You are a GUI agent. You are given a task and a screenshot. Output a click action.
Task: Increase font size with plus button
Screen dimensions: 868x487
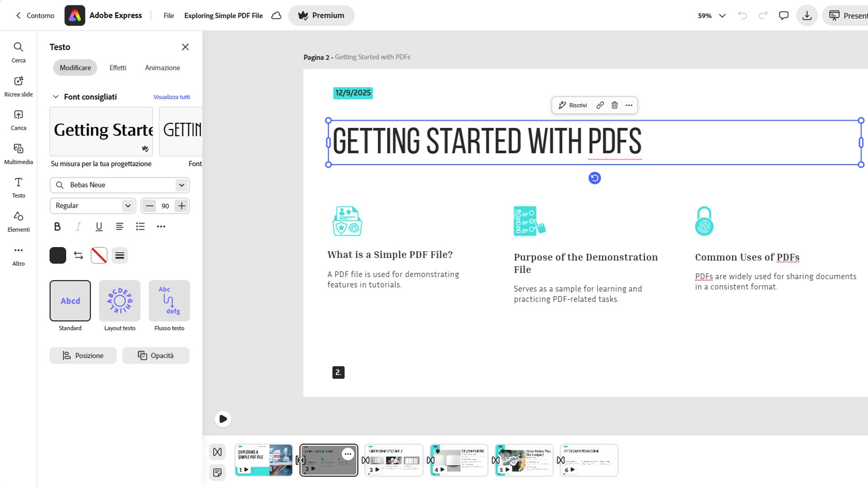181,206
